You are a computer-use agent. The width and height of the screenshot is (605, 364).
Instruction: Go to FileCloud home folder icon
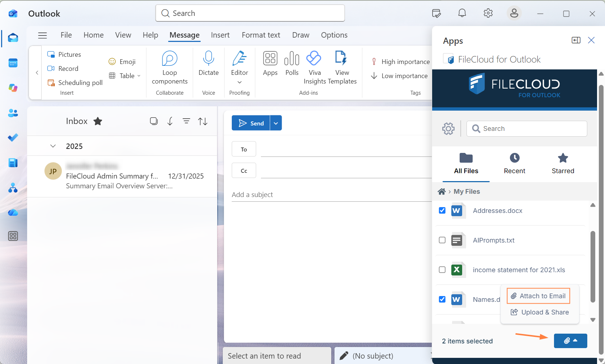tap(442, 192)
